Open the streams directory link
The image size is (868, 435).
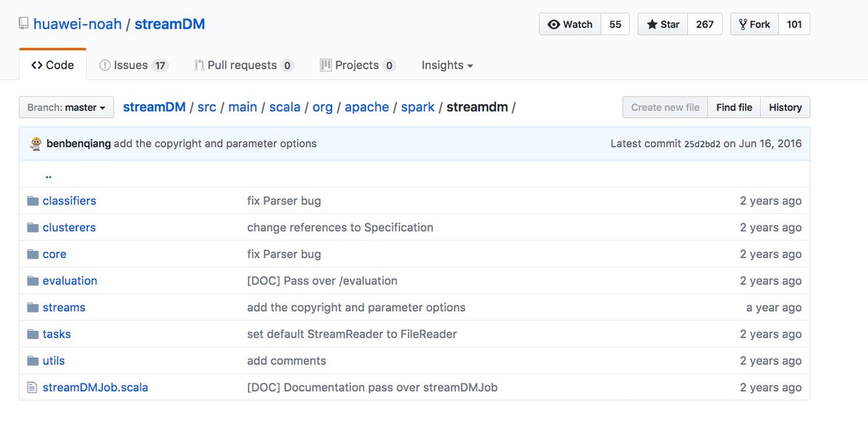pos(64,308)
